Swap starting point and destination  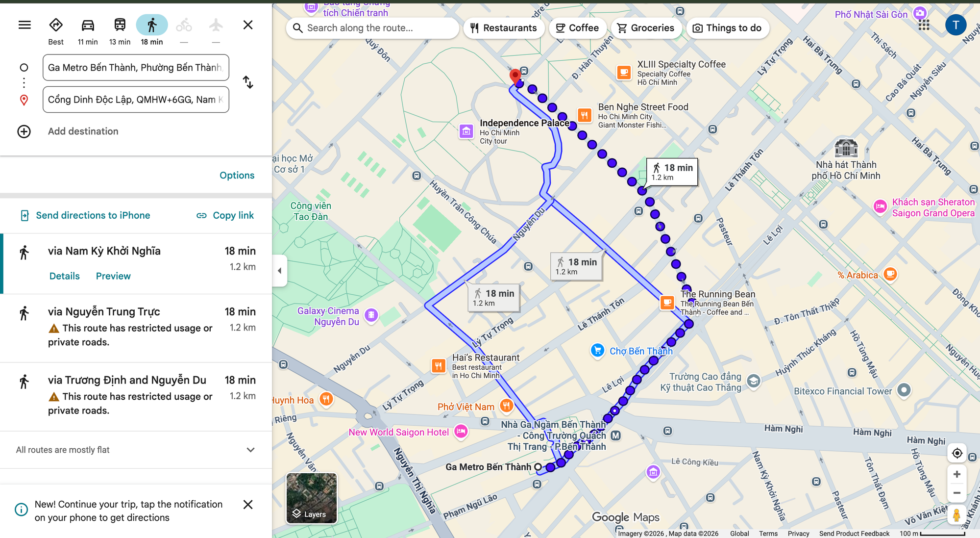(x=248, y=83)
